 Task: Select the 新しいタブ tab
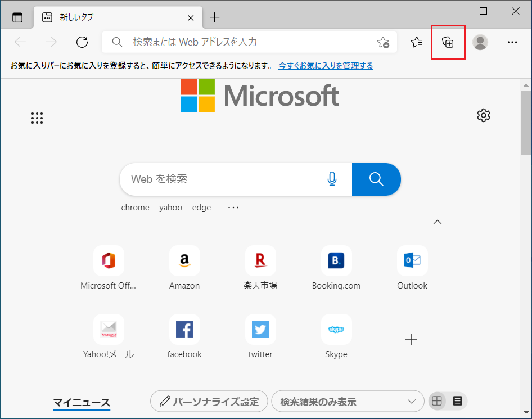[118, 17]
